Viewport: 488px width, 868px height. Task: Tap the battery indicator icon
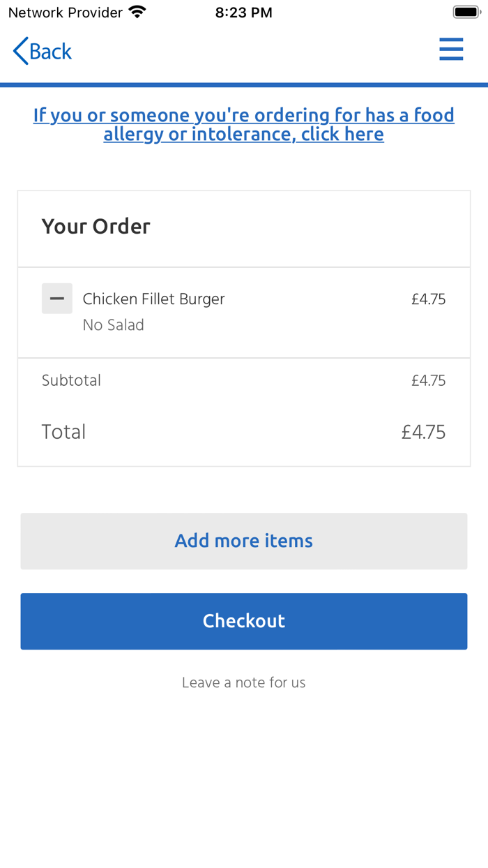466,12
